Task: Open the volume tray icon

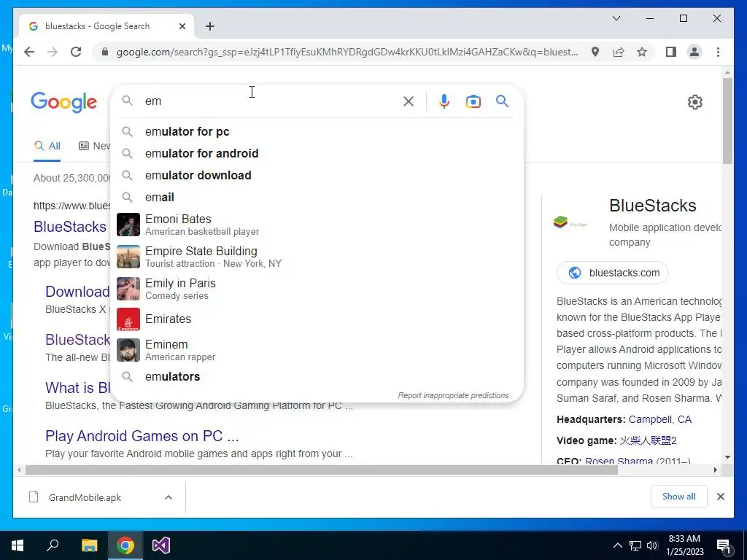Action: tap(652, 545)
